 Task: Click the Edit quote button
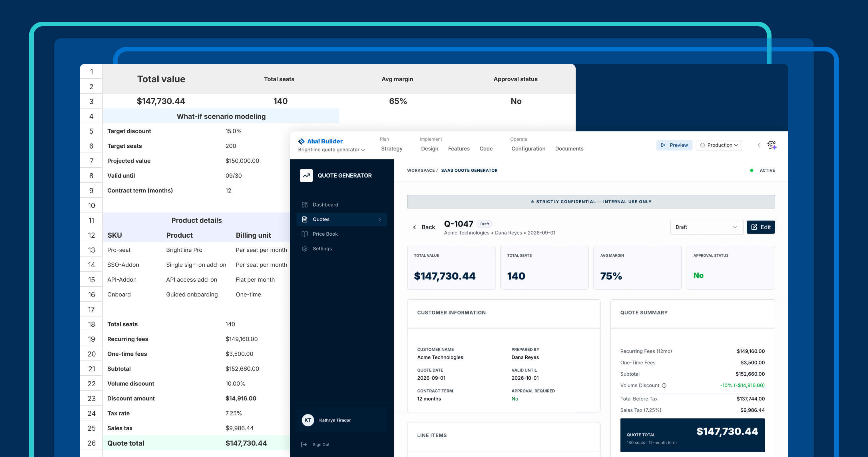click(x=761, y=227)
